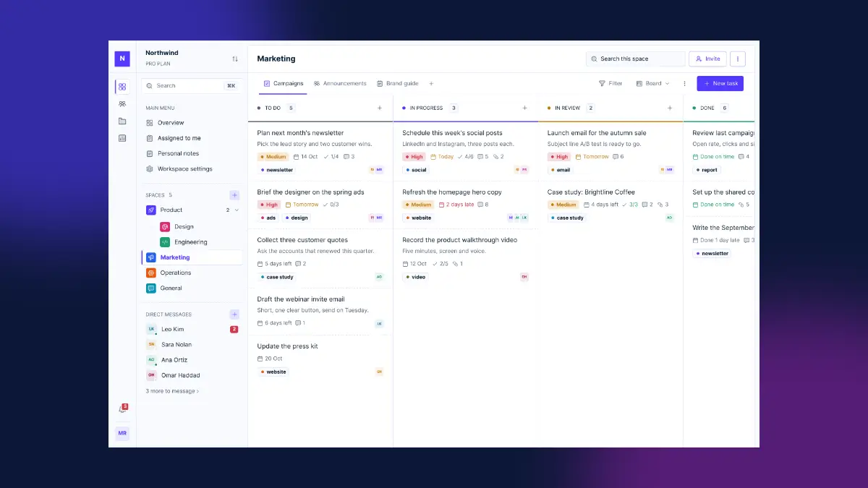
Task: Open Ana Ortiz direct message
Action: pos(192,360)
